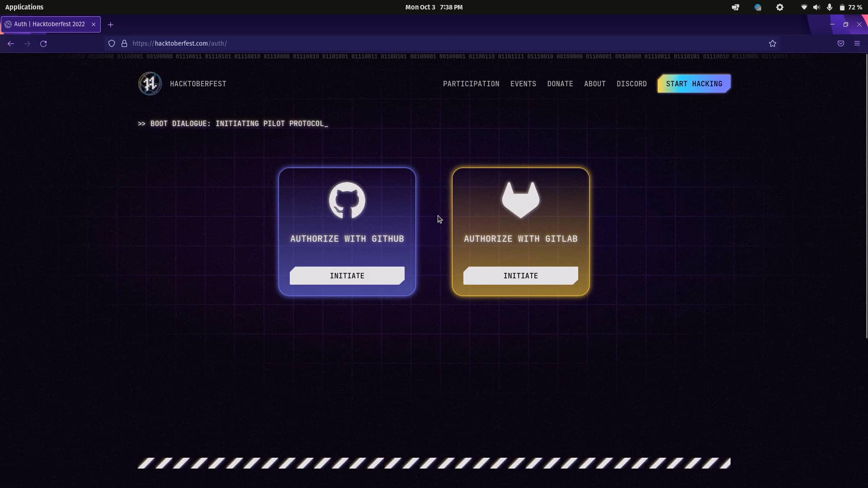Click the START HACKING button
This screenshot has height=488, width=868.
[x=693, y=84]
